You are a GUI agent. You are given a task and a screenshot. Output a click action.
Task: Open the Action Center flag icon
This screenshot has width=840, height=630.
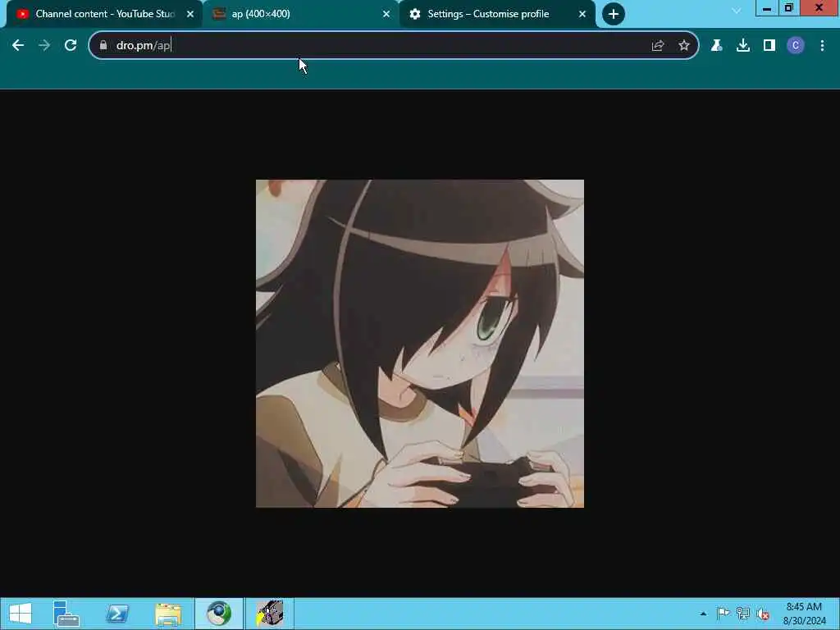click(723, 614)
